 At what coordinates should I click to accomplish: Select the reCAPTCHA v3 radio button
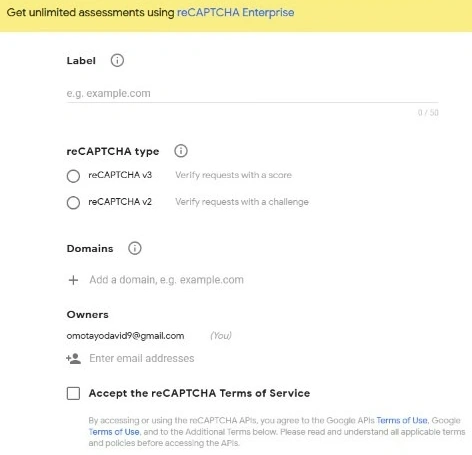tap(73, 176)
